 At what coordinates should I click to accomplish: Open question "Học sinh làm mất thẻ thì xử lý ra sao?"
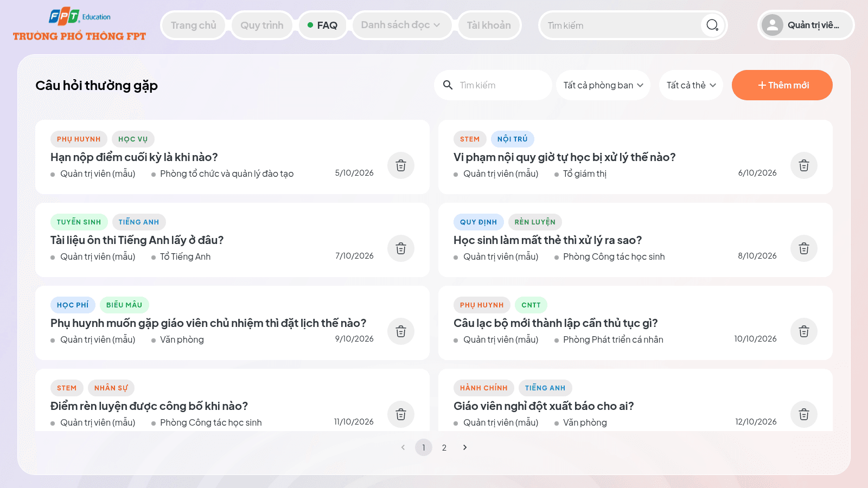[x=547, y=240]
